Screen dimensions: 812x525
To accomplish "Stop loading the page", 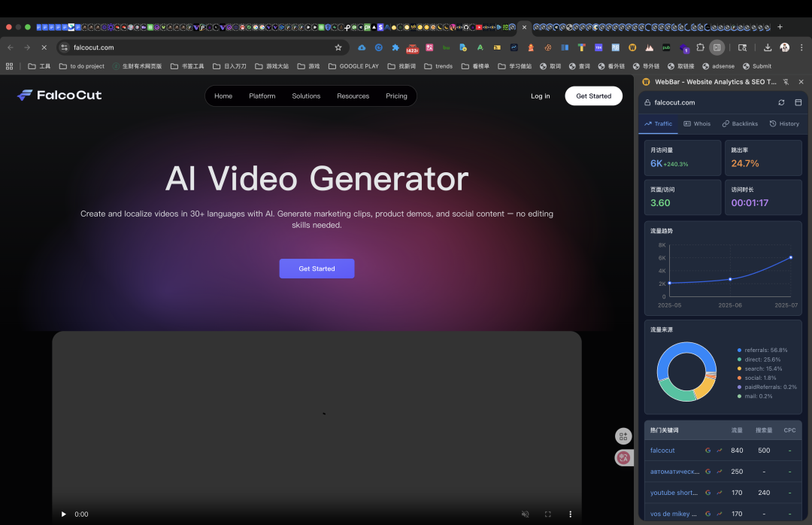I will point(44,47).
